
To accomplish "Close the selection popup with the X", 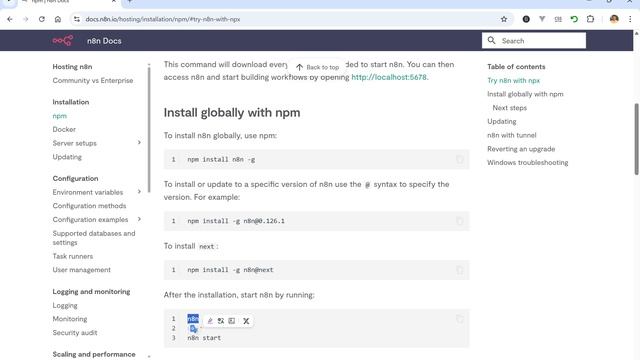I will pyautogui.click(x=246, y=321).
